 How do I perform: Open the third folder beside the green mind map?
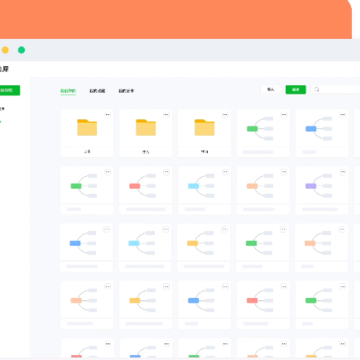pyautogui.click(x=204, y=133)
